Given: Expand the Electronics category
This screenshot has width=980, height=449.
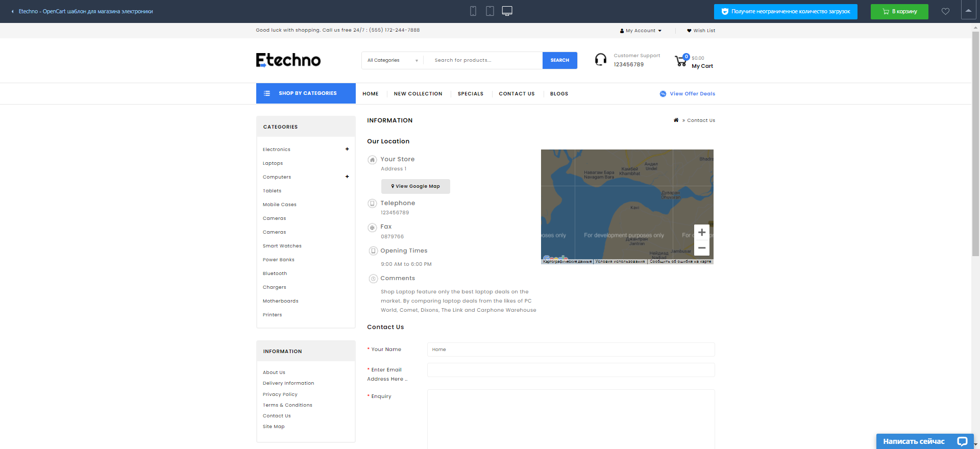Looking at the screenshot, I should click(347, 149).
